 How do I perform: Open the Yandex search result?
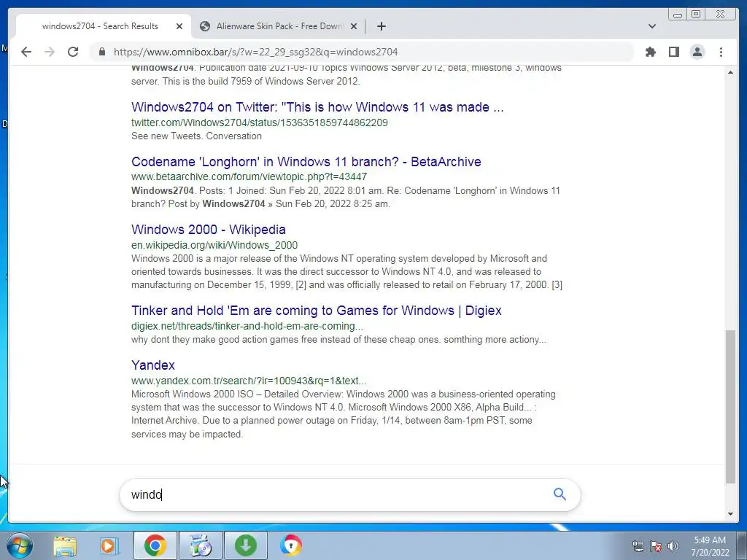[x=153, y=365]
